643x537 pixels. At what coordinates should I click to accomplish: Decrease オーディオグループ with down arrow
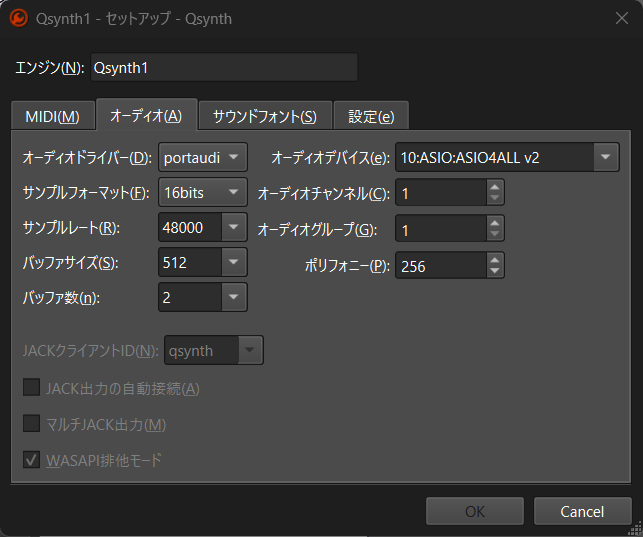pos(495,234)
